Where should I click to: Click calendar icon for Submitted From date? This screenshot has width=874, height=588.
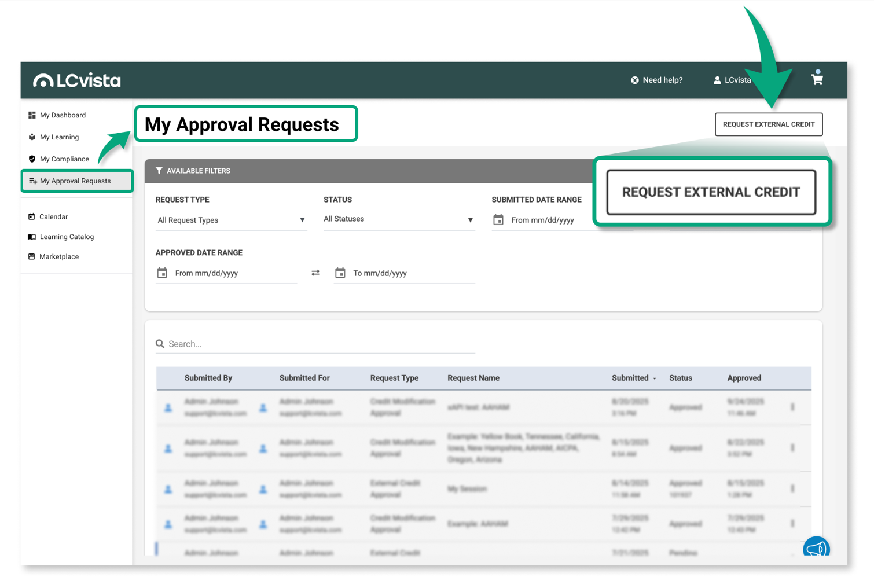pos(498,220)
